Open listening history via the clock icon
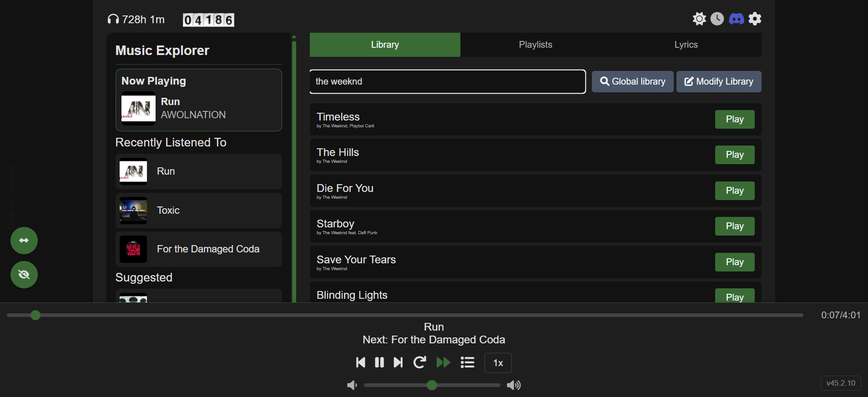 (717, 19)
